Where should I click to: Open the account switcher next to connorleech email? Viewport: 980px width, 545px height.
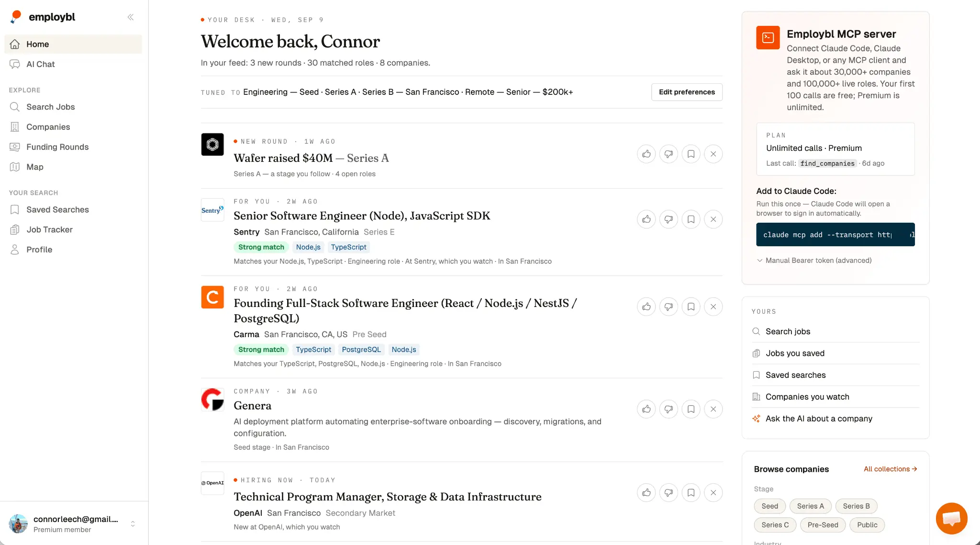133,524
